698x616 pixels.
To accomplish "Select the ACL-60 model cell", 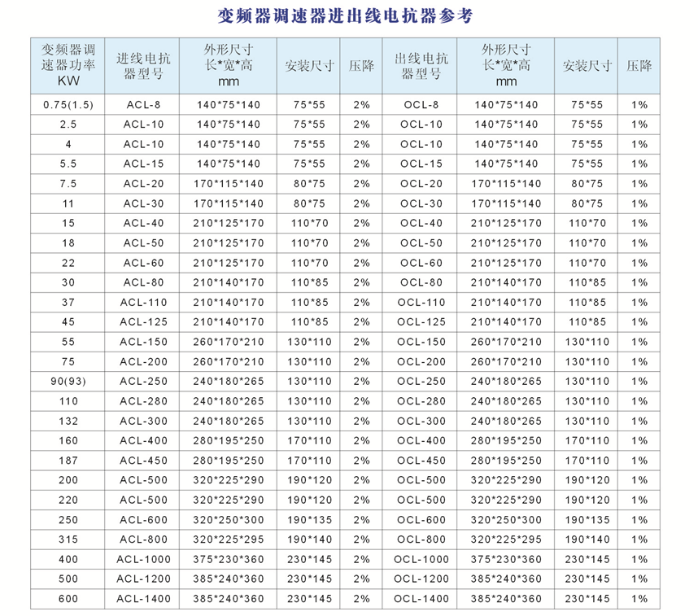I will point(143,263).
